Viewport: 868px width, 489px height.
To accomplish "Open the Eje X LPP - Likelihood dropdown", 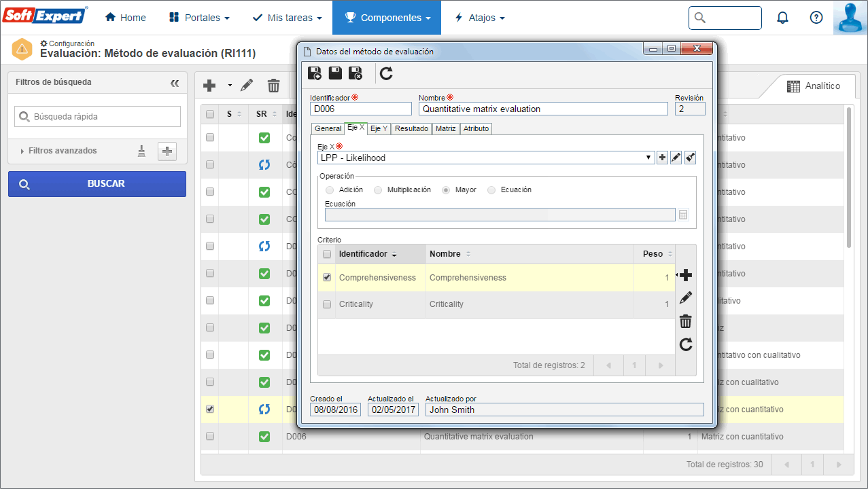I will [486, 158].
